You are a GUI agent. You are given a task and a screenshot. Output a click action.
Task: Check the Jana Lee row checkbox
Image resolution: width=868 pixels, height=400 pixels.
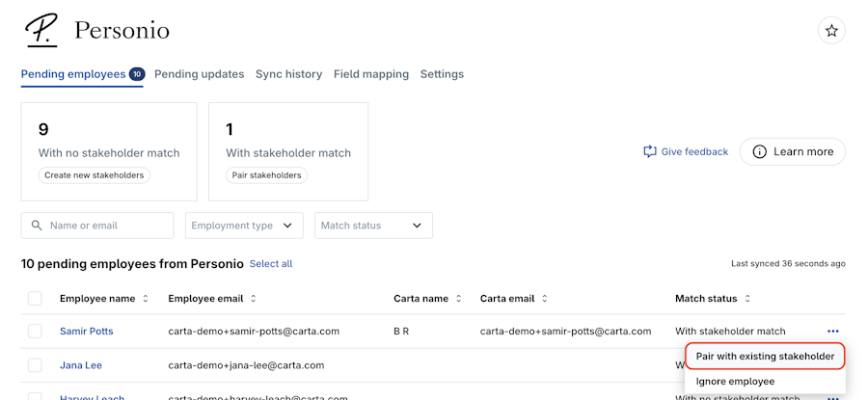35,365
